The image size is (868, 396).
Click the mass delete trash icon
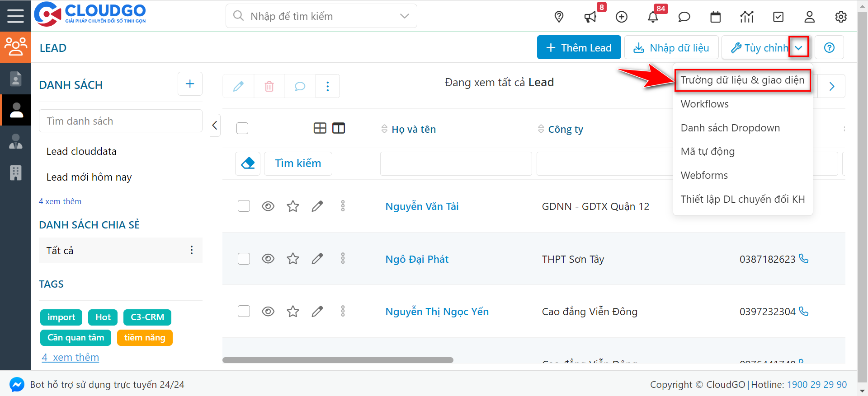pos(269,86)
